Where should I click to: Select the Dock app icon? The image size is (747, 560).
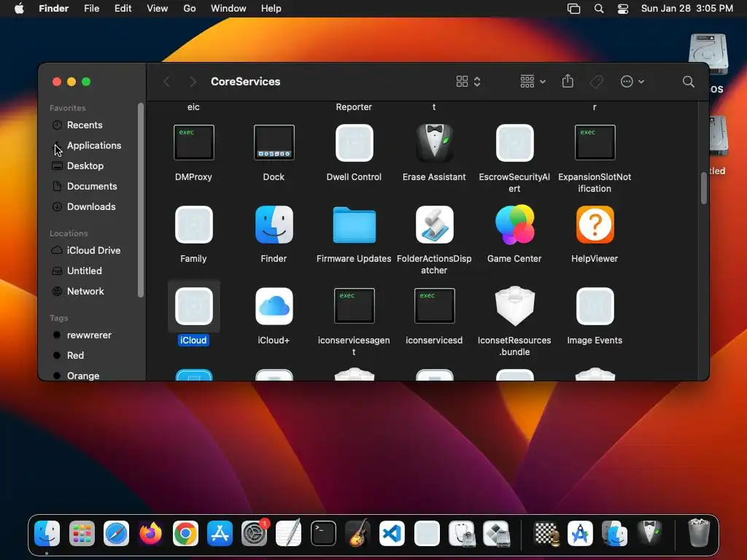[x=274, y=142]
